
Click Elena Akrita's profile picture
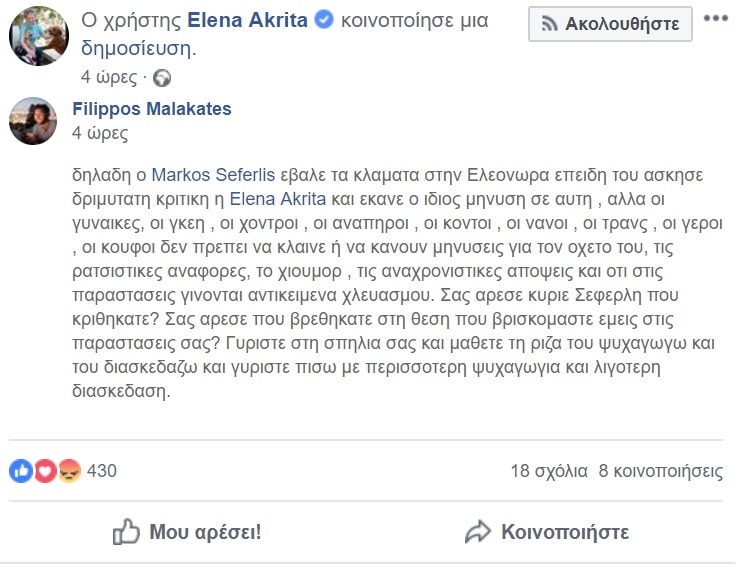coord(38,36)
